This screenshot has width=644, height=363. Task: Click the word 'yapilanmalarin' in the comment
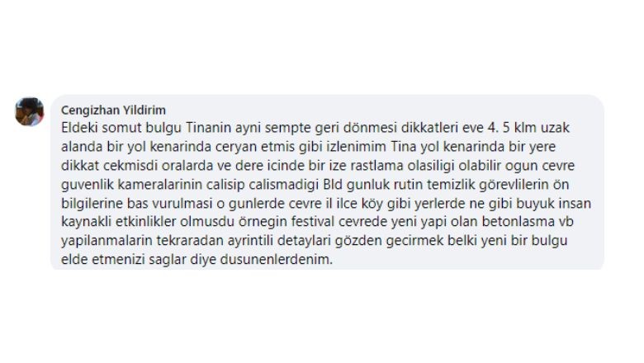(107, 240)
